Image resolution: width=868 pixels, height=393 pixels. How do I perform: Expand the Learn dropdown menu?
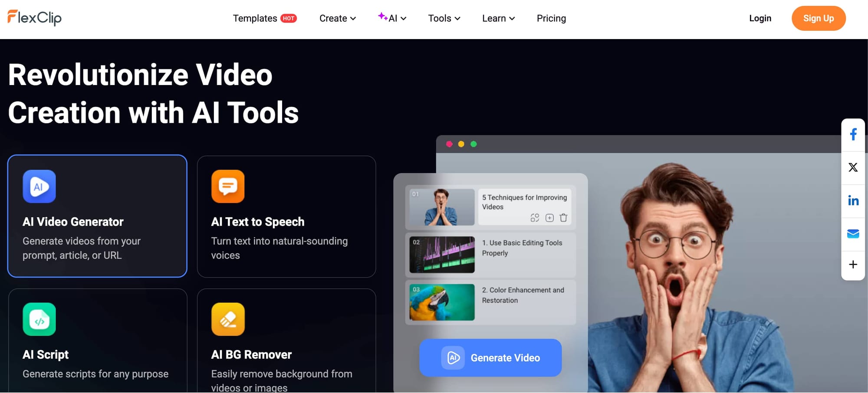(x=498, y=18)
